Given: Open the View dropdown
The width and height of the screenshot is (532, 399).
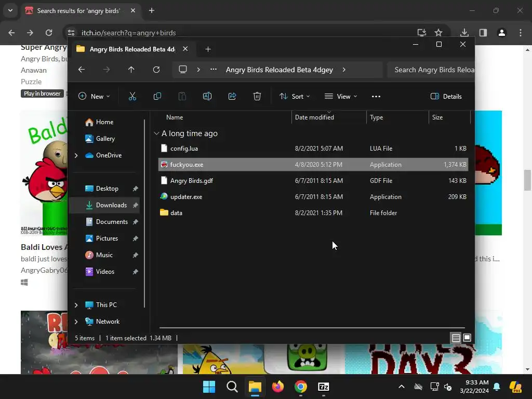Looking at the screenshot, I should click(x=341, y=96).
